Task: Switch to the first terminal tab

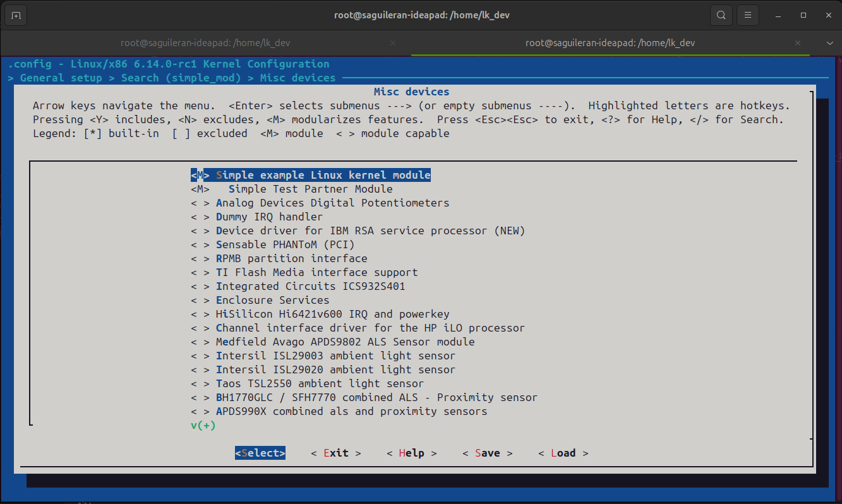Action: 205,44
